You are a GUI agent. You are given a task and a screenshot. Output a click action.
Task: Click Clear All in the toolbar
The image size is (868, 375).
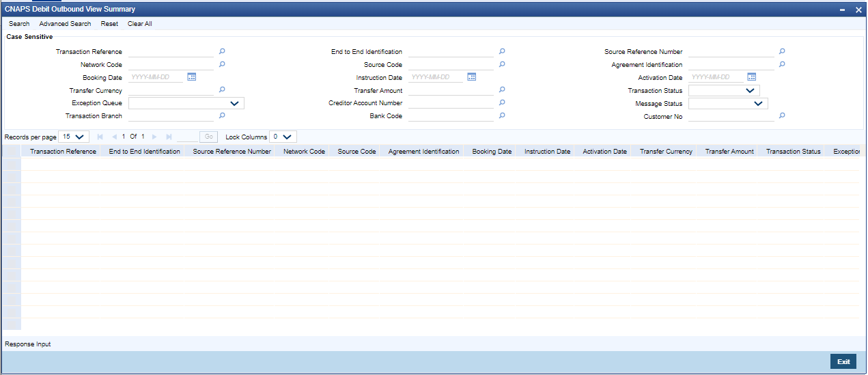140,24
